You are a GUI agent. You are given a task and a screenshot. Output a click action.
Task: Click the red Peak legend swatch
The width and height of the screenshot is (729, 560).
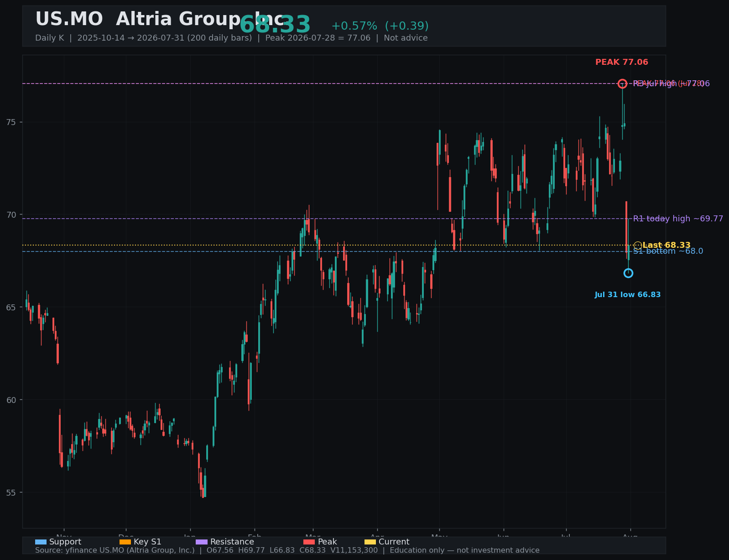pyautogui.click(x=309, y=542)
